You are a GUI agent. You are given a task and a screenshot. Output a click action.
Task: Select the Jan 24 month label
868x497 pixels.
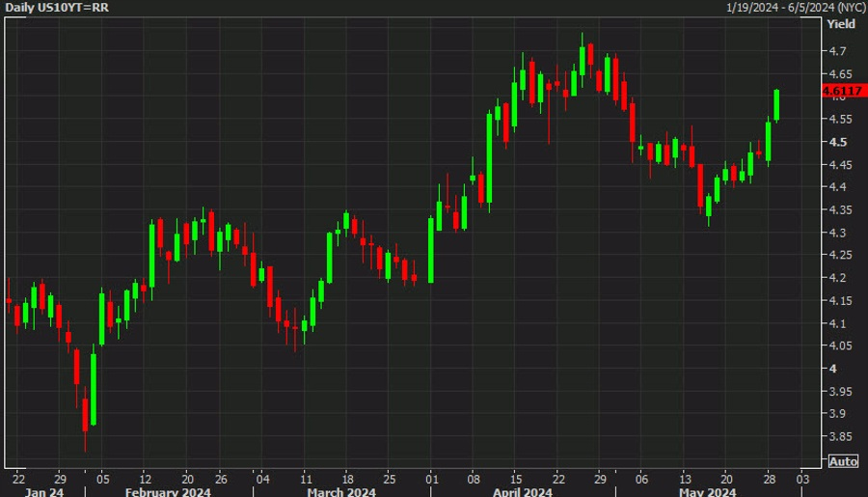[x=44, y=492]
